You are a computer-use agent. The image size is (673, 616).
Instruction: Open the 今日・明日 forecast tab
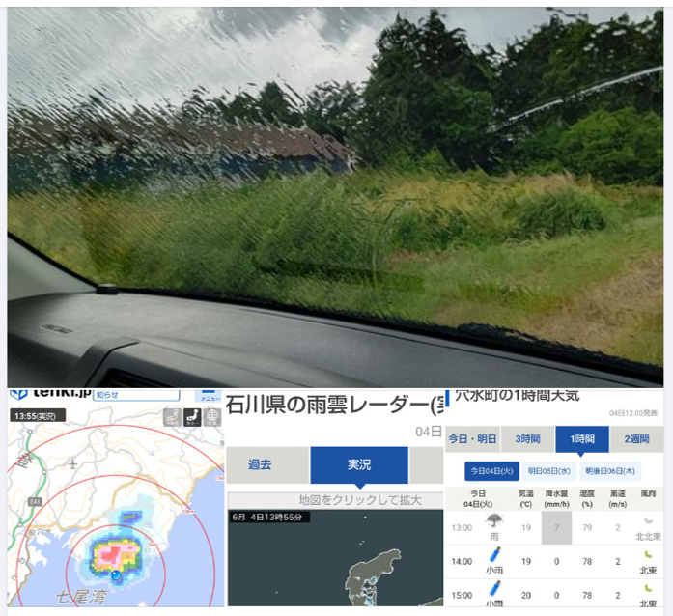pos(472,439)
